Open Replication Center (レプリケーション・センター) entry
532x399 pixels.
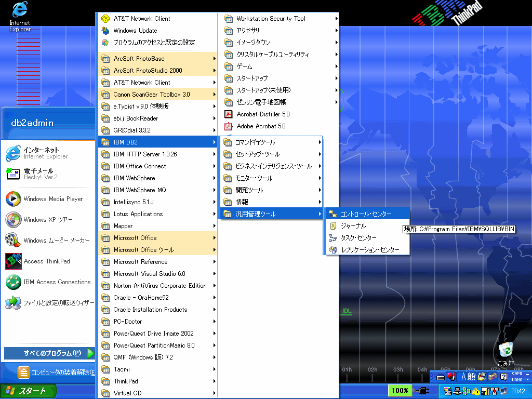[x=367, y=250]
